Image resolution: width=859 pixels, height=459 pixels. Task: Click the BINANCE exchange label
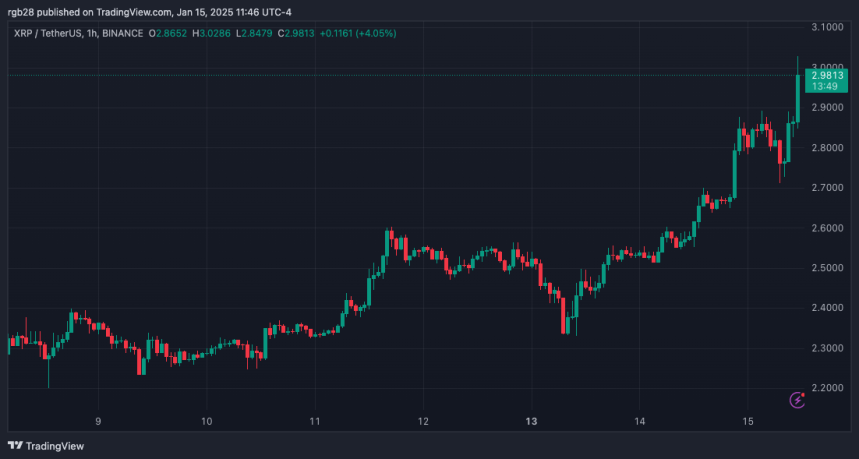(x=123, y=33)
